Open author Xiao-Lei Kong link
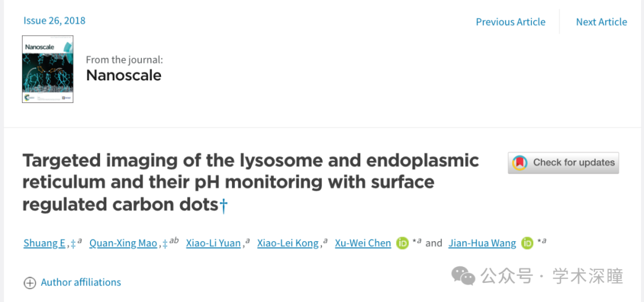 coord(288,243)
